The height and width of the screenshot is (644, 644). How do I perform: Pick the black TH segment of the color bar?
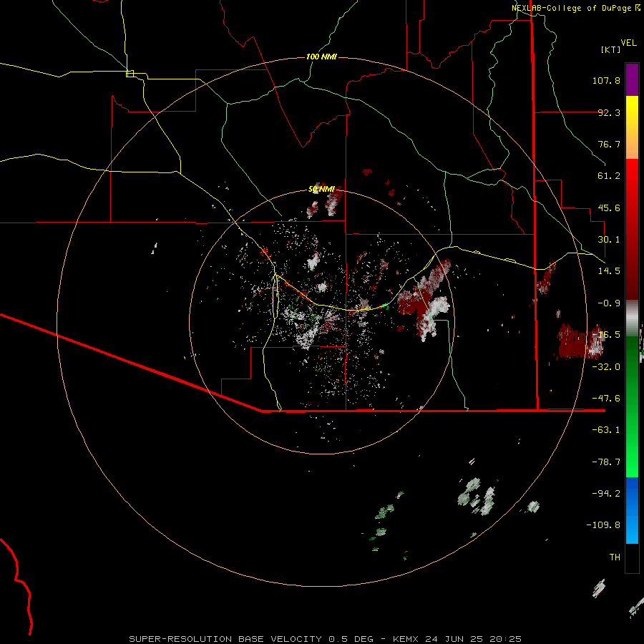pos(632,558)
